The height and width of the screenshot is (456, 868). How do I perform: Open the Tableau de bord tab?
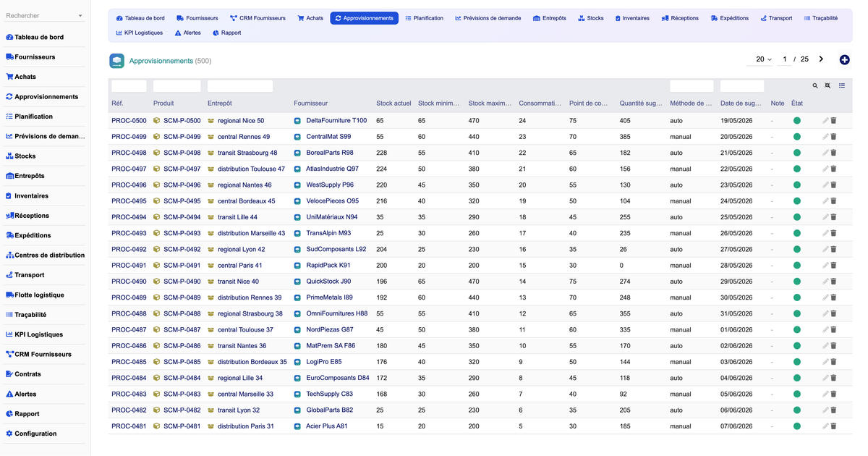140,18
